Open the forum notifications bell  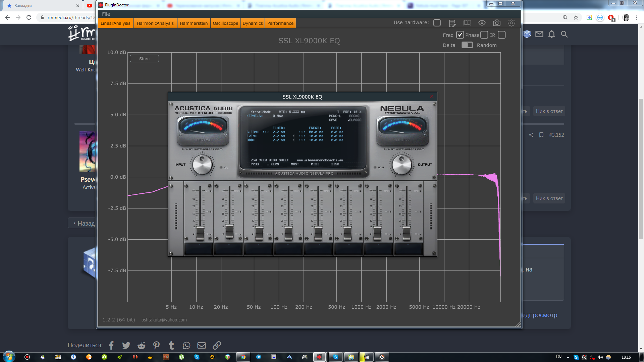[552, 34]
